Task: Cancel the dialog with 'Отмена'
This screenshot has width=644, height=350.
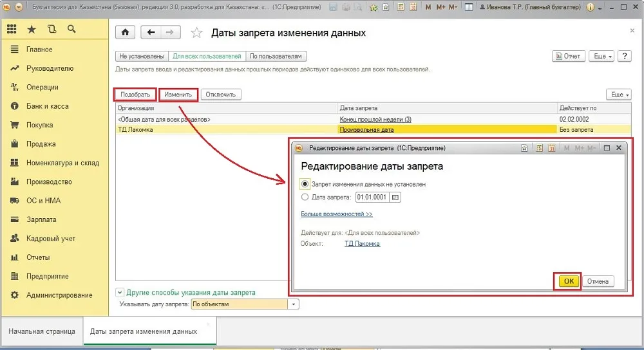Action: point(598,281)
